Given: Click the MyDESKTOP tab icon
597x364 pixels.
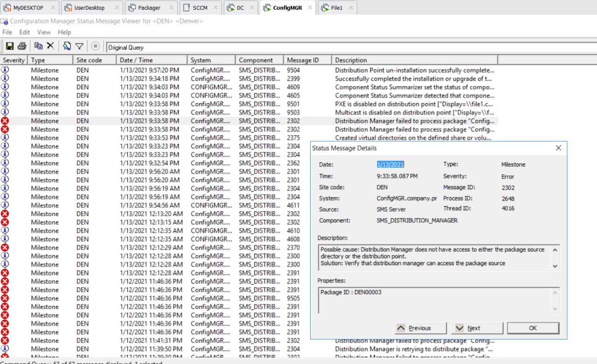Looking at the screenshot, I should [x=7, y=8].
